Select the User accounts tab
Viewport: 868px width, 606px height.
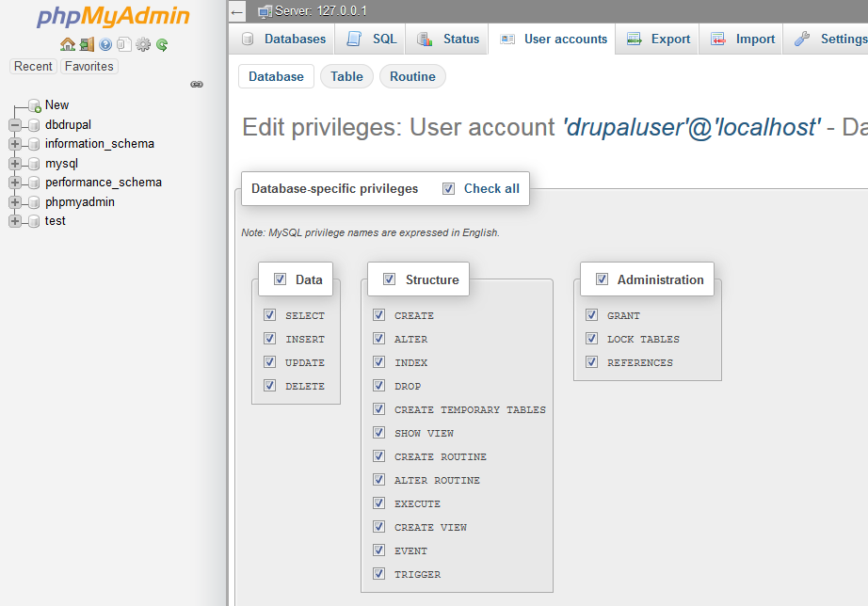552,40
